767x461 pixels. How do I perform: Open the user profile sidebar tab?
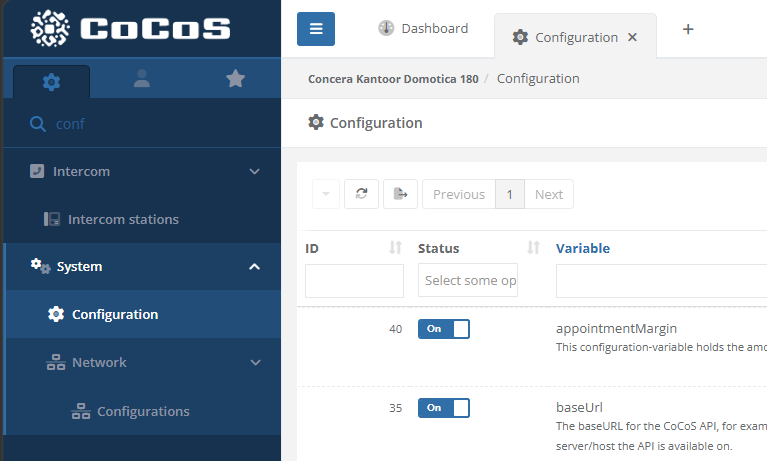point(141,80)
